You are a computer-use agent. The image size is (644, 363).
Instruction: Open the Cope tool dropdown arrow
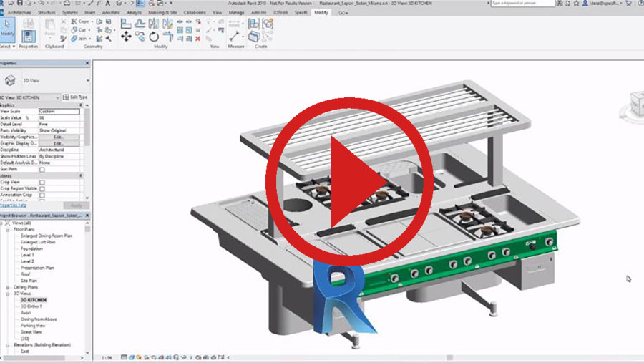point(91,21)
